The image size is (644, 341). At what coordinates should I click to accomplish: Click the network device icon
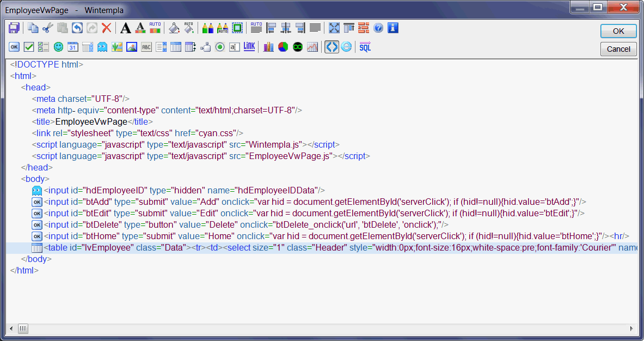pos(205,47)
